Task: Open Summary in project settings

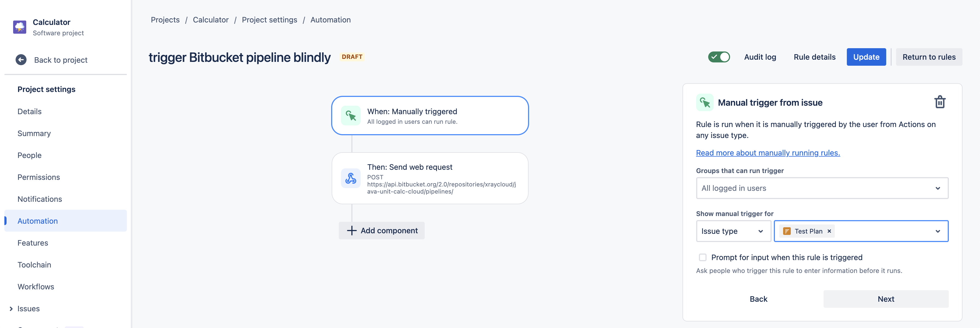Action: [x=34, y=133]
